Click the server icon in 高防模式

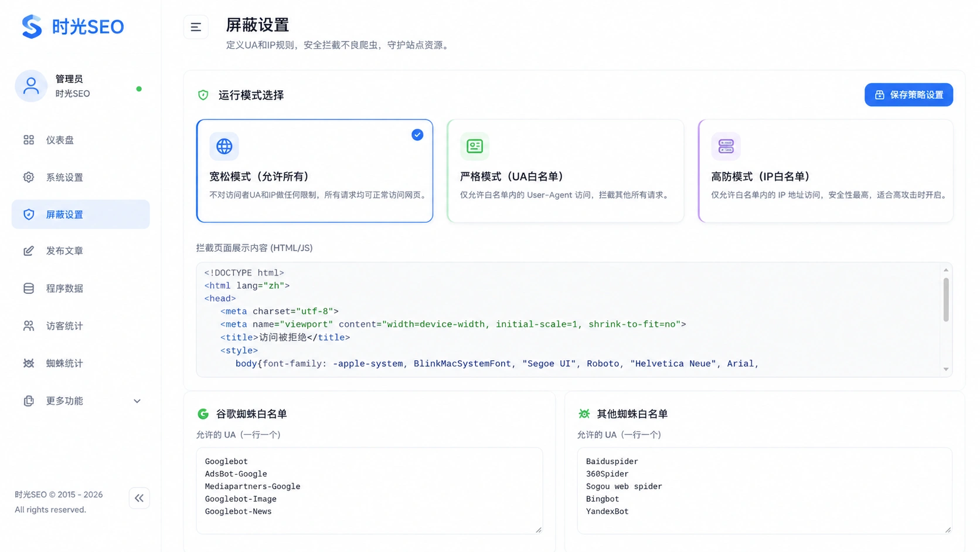[726, 146]
